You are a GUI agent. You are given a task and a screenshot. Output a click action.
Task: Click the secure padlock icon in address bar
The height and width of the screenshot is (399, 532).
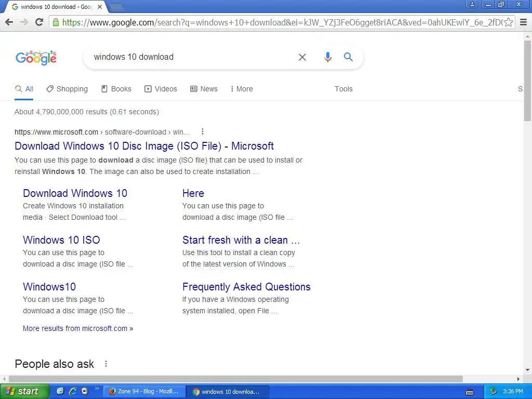click(56, 22)
